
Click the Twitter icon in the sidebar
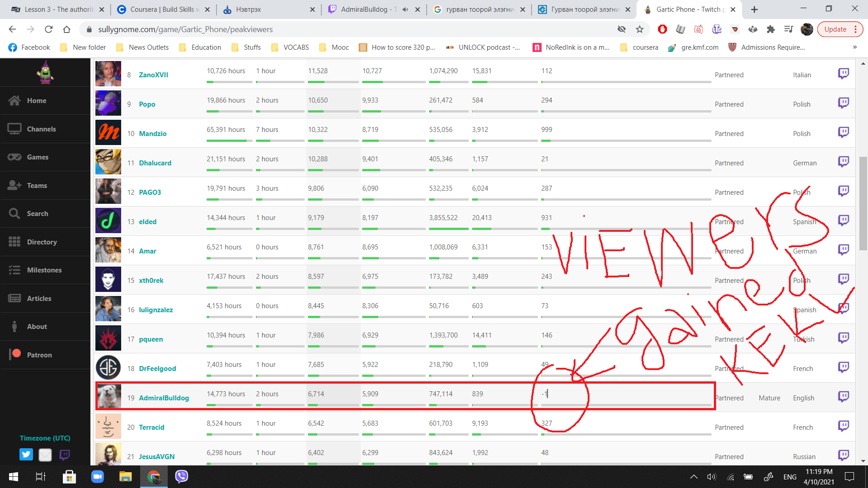click(x=26, y=455)
